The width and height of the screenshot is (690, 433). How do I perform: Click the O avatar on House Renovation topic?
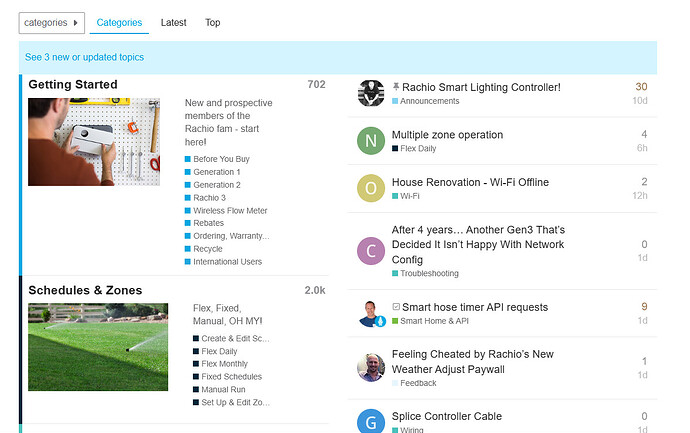point(371,188)
